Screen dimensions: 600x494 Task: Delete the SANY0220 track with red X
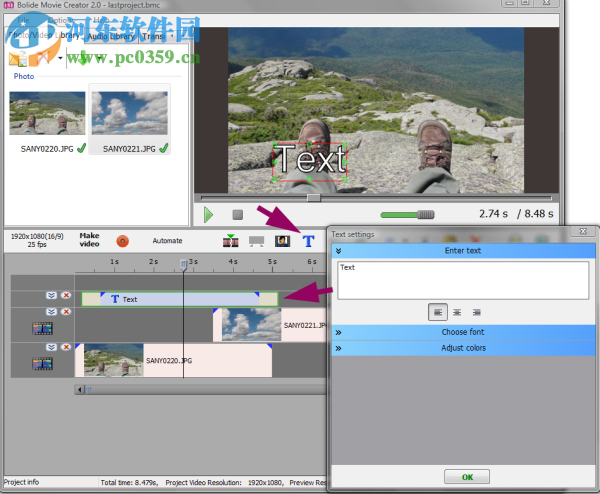[66, 347]
